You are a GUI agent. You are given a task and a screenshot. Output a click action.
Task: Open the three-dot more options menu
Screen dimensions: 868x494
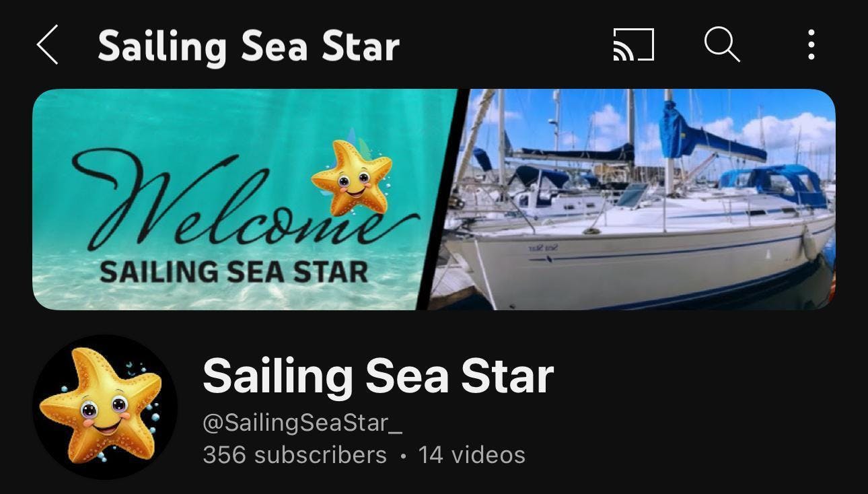click(811, 45)
